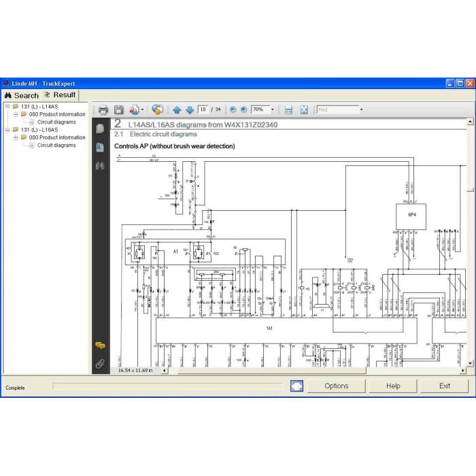Click the collaborate/share globe icon
Image resolution: width=476 pixels, height=476 pixels.
pos(157,109)
